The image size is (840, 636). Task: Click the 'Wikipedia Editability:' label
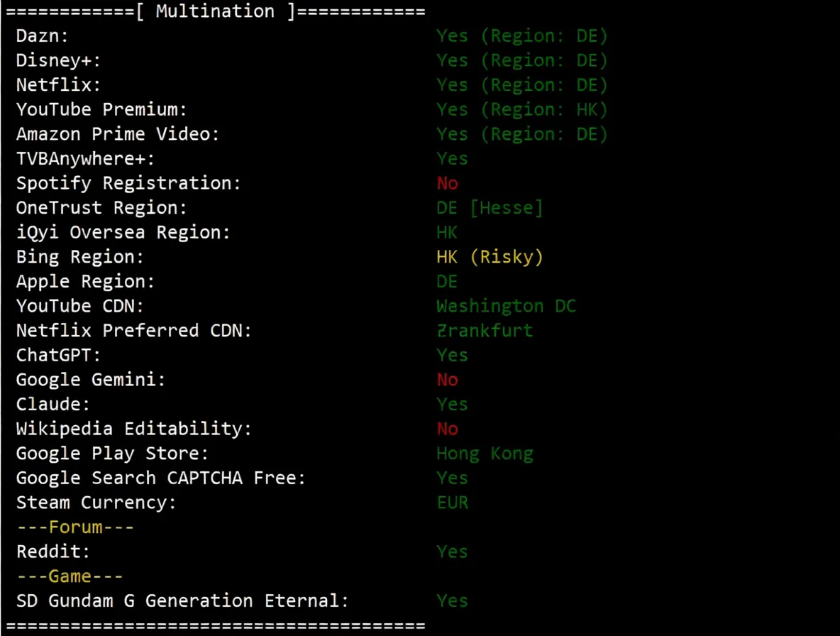(134, 429)
